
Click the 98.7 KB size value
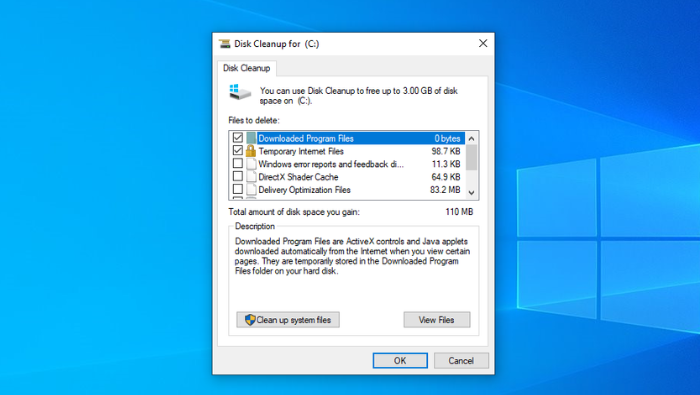446,151
